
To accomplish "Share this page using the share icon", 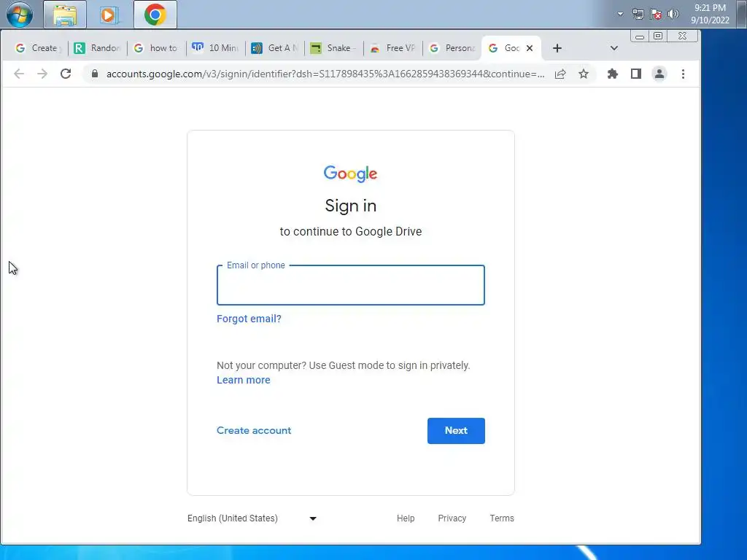I will (560, 74).
